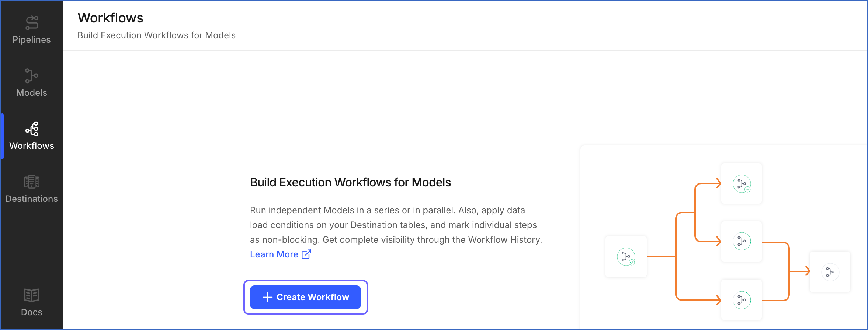Select the Models icon in sidebar

point(31,76)
